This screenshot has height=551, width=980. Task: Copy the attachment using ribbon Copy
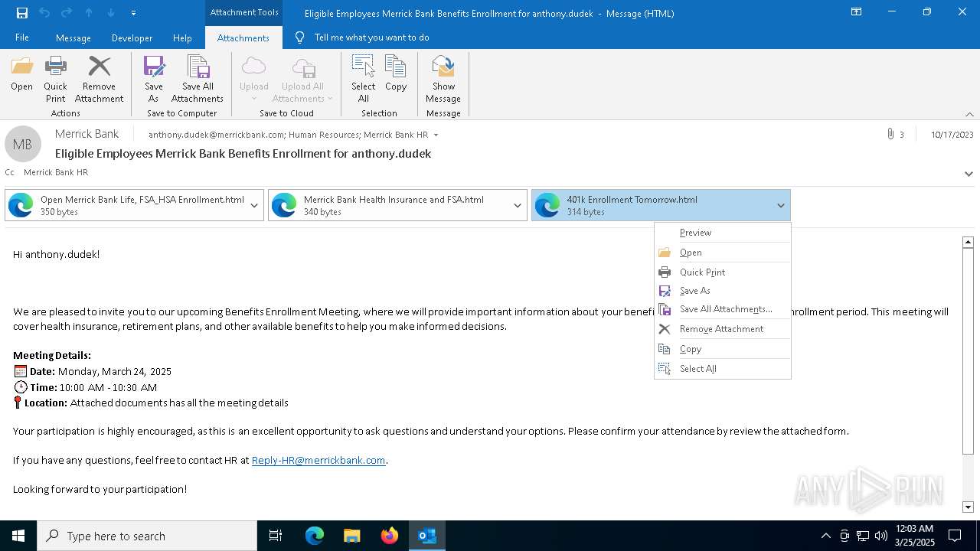tap(396, 74)
